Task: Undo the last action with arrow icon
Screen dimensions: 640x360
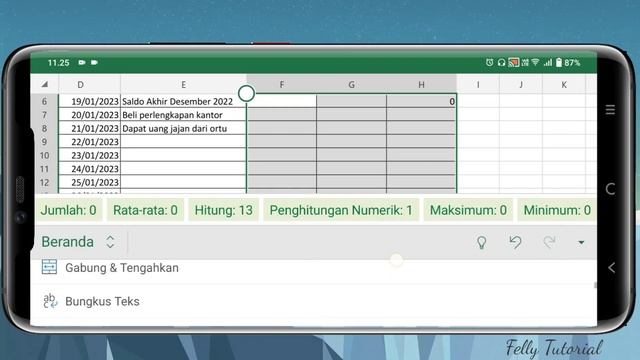Action: click(516, 242)
